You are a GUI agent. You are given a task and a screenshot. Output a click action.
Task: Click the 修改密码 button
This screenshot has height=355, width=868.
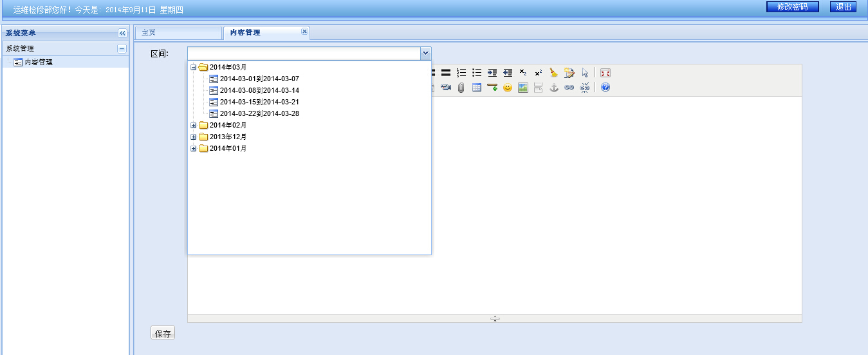[x=792, y=6]
